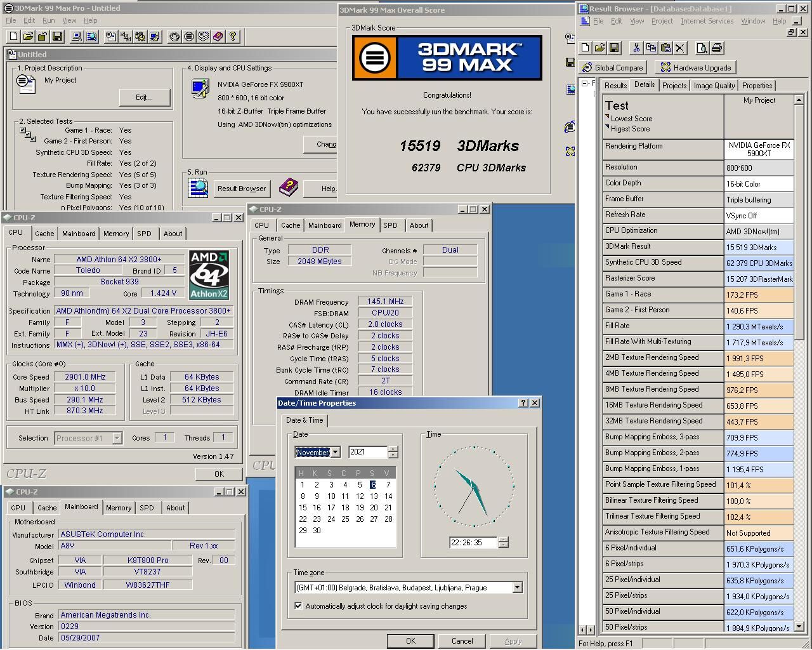Click the Result Browser button in Run section
Screen dimensions: 812x650
[x=242, y=189]
